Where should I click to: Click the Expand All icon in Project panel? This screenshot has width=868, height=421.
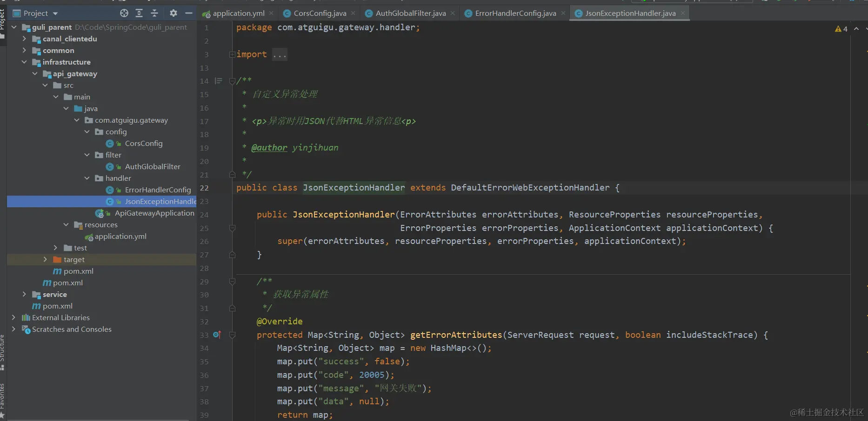point(139,13)
